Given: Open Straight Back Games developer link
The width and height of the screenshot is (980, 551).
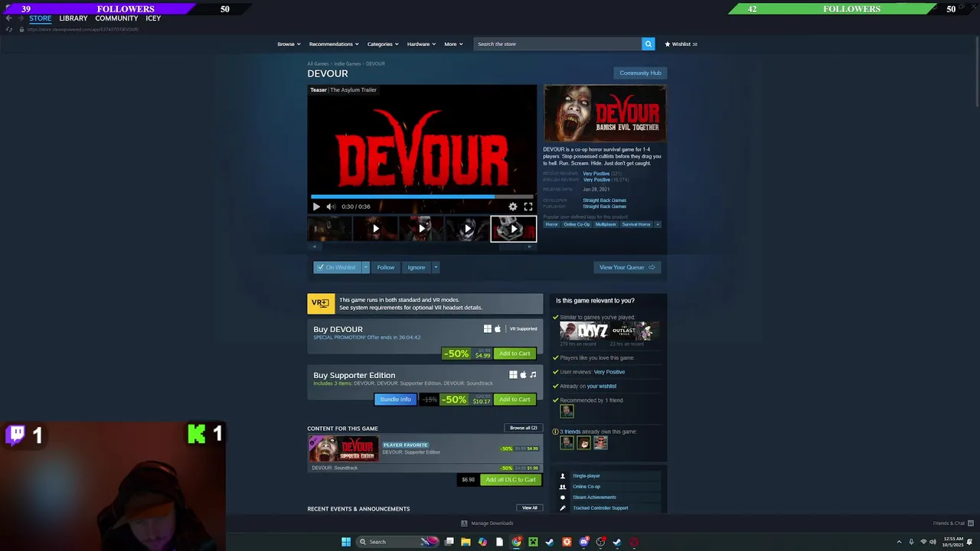Looking at the screenshot, I should point(604,201).
